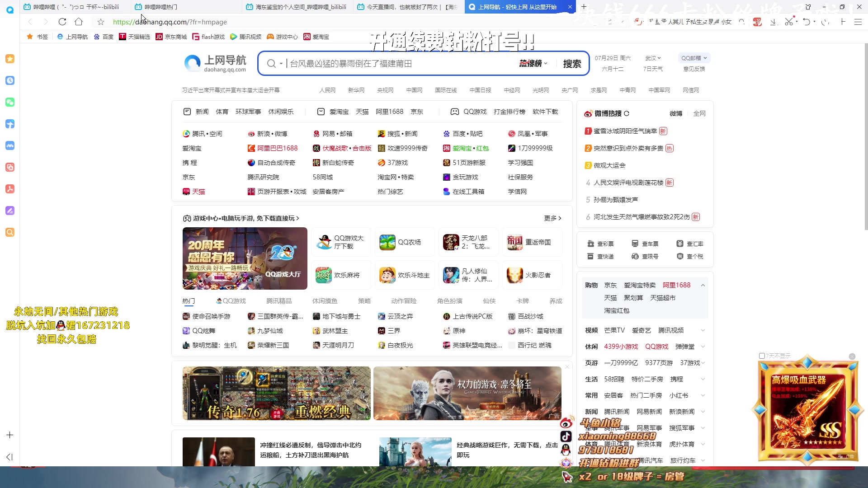Open orange search icon in left sidebar
The width and height of the screenshot is (868, 488).
click(x=10, y=232)
